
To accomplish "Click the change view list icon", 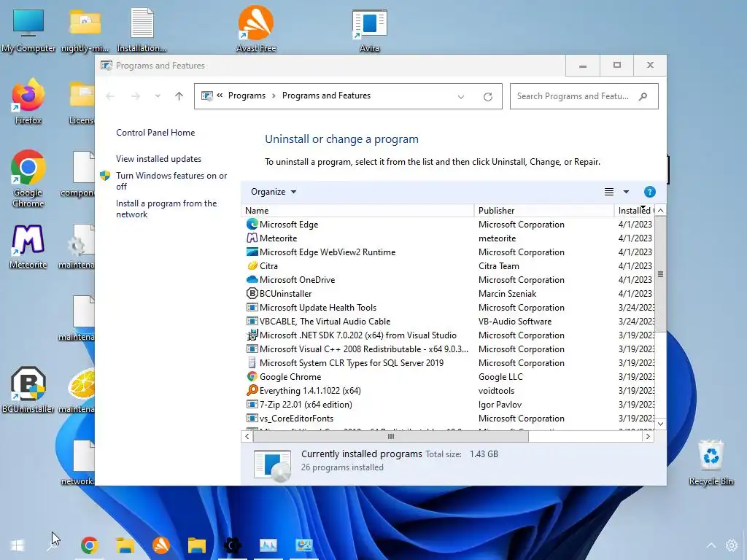I will point(609,192).
